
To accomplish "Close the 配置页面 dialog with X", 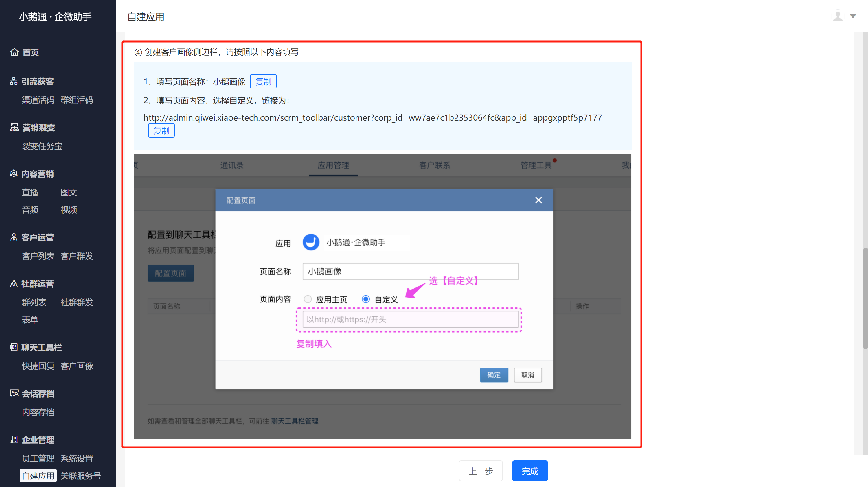I will (538, 200).
